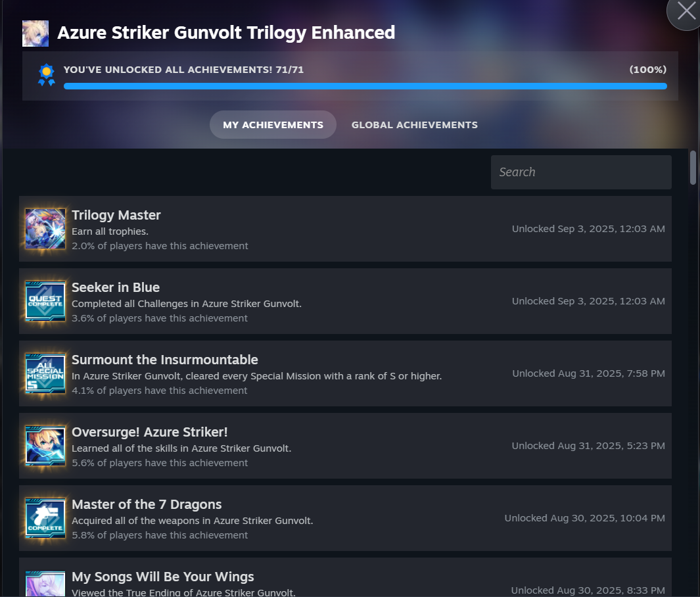Click 'Learned all of the skills' description
Viewport: 700px width, 597px height.
[181, 448]
